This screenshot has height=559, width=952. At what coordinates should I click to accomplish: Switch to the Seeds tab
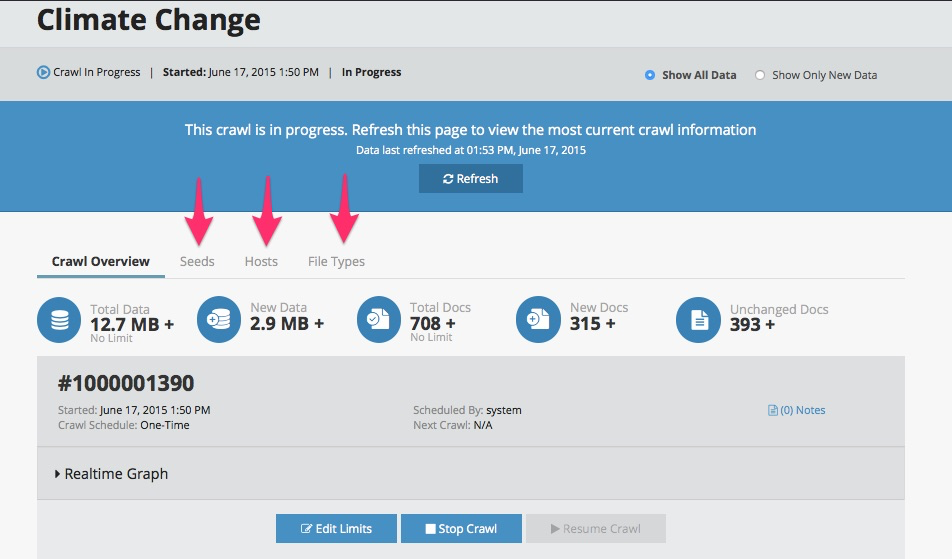coord(197,262)
